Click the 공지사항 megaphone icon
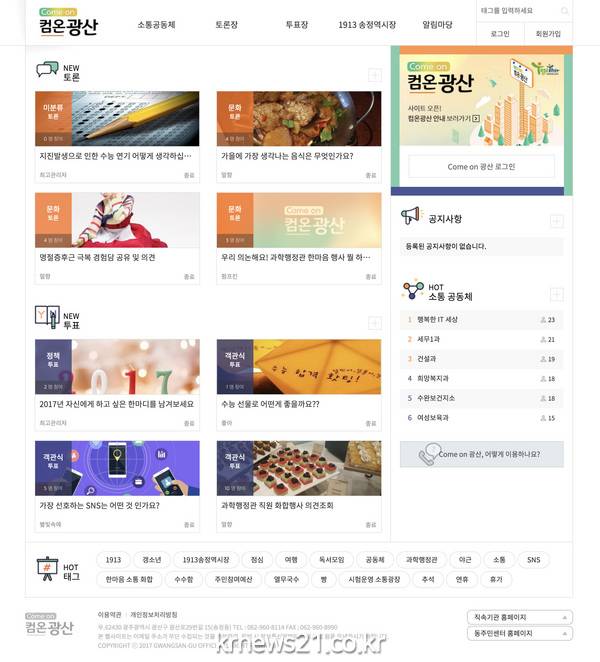The width and height of the screenshot is (600, 662). (411, 215)
